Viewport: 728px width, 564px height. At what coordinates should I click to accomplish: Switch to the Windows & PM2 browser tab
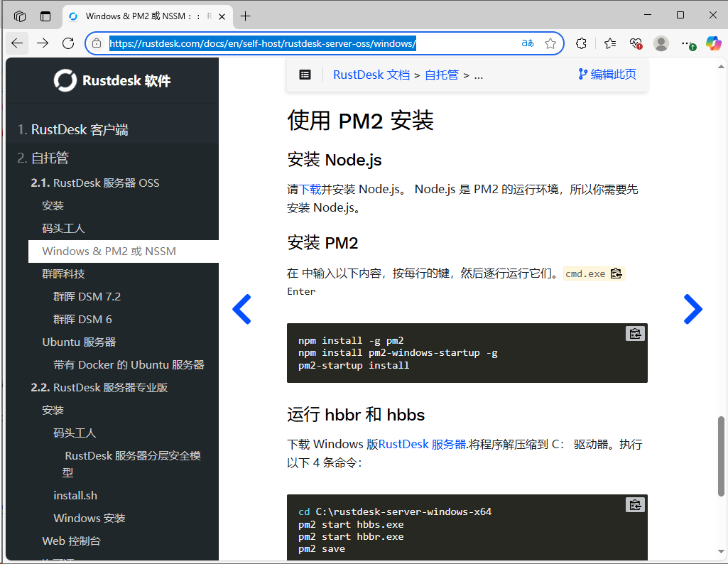click(x=146, y=16)
